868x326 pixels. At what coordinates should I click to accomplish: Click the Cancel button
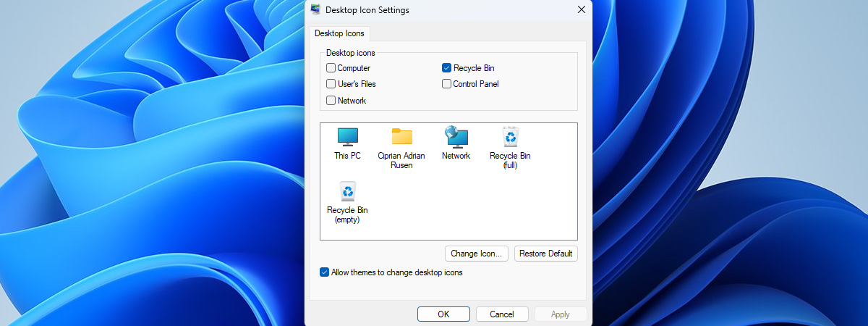click(x=502, y=314)
